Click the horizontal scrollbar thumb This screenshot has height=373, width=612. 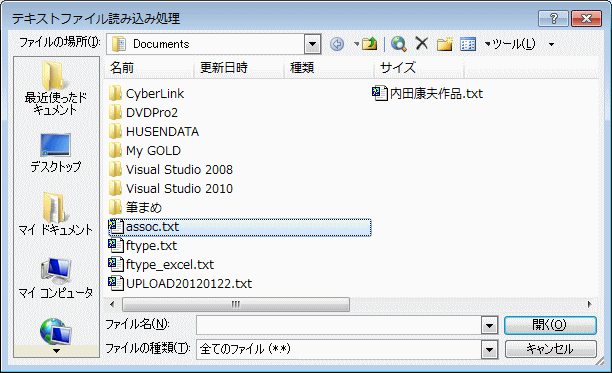(236, 304)
